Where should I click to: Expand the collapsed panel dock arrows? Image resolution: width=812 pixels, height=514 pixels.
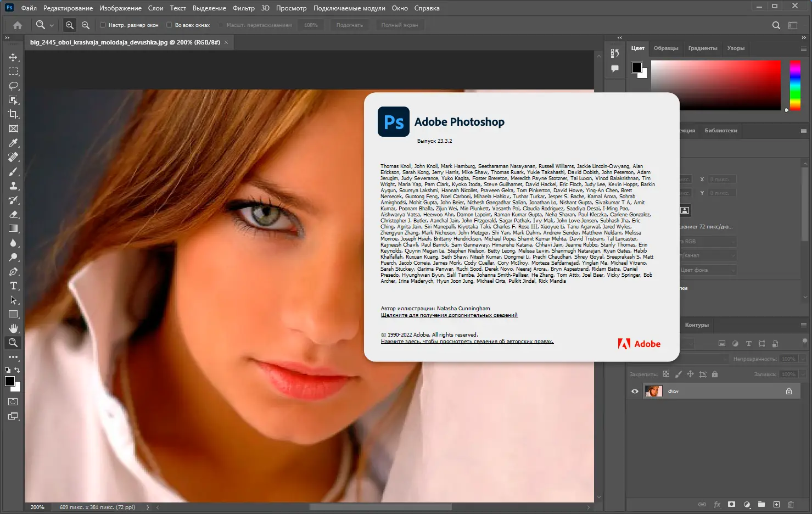pyautogui.click(x=619, y=37)
